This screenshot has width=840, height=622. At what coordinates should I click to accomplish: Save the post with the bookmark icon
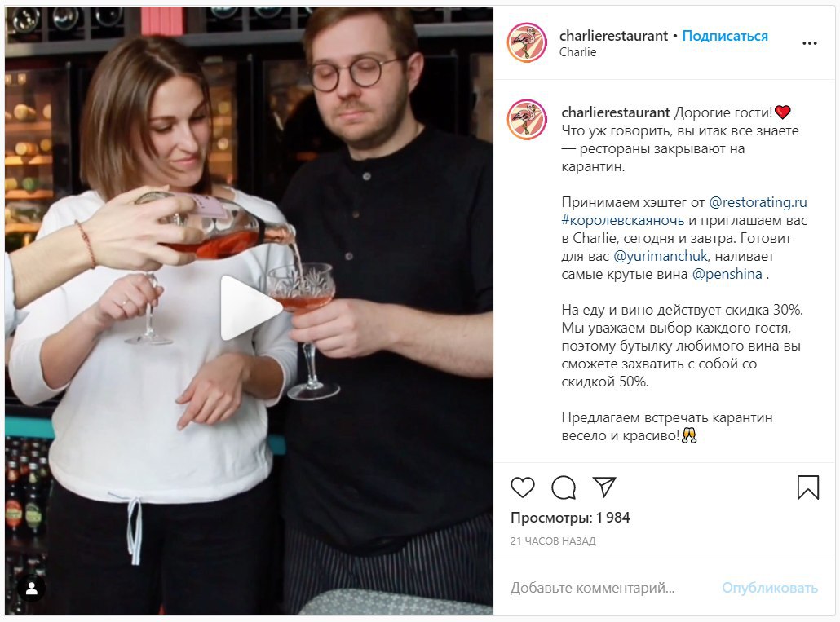(808, 487)
